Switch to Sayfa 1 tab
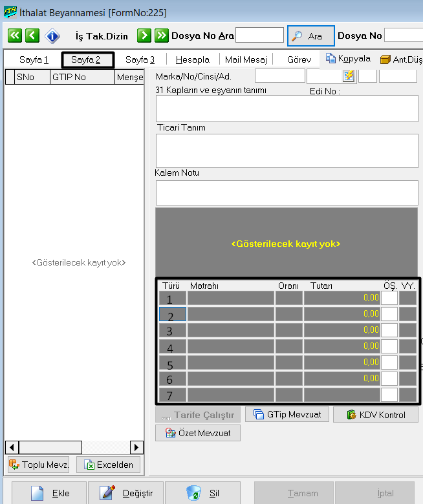This screenshot has height=504, width=423. 34,59
